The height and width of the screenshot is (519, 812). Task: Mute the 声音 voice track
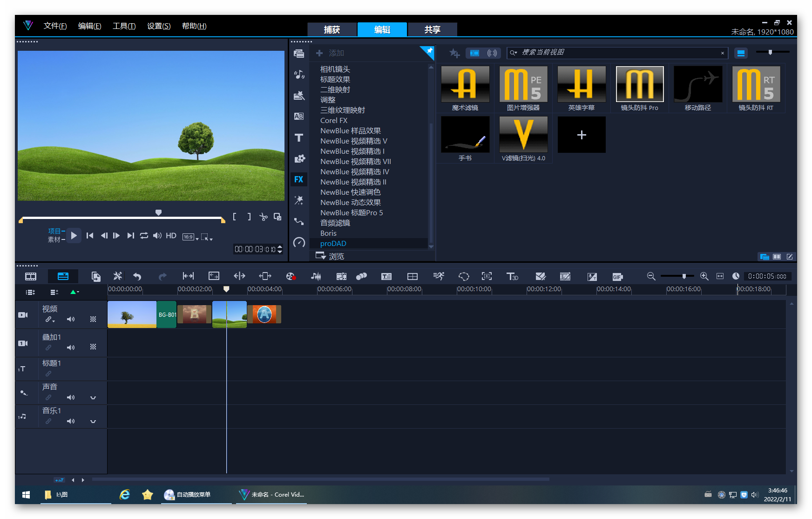coord(71,397)
